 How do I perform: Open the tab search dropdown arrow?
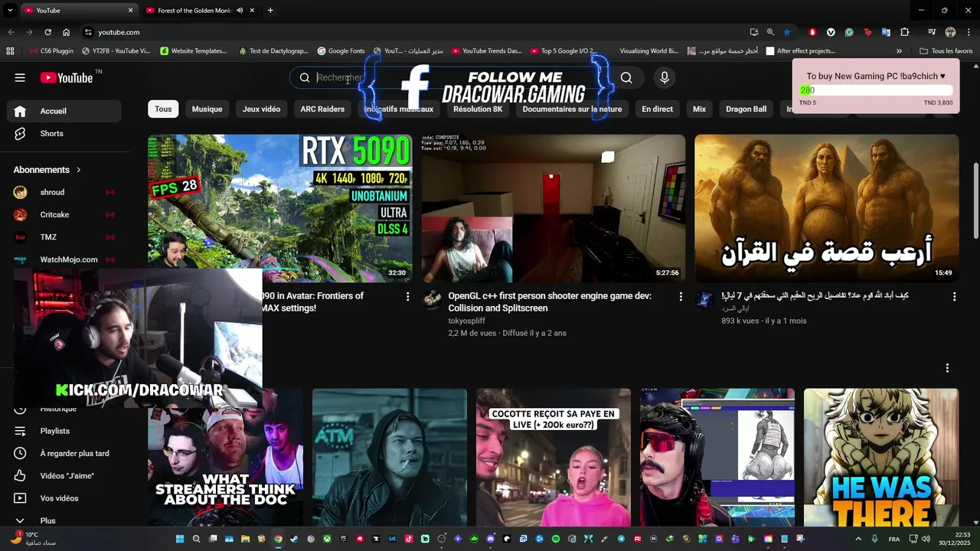click(x=10, y=11)
